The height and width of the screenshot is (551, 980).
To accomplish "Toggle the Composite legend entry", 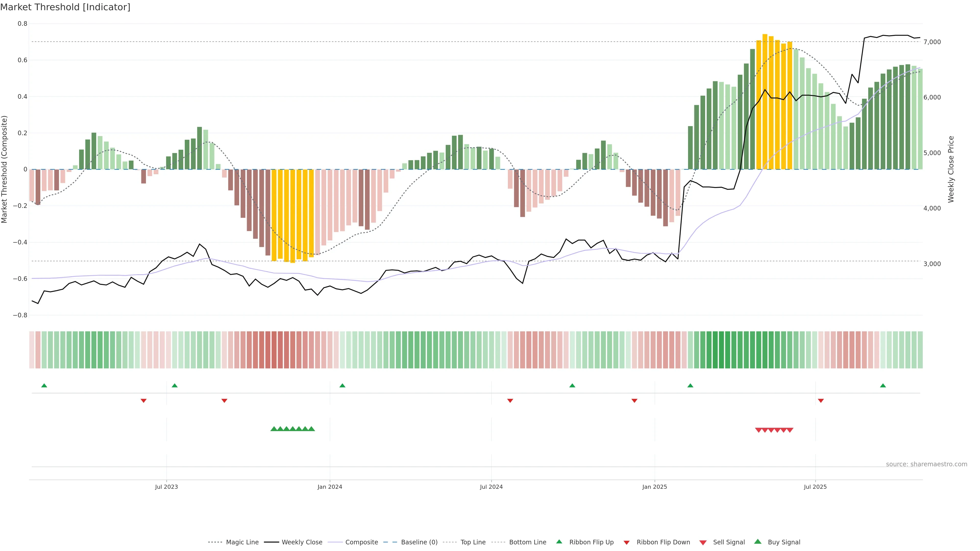I will click(x=361, y=542).
